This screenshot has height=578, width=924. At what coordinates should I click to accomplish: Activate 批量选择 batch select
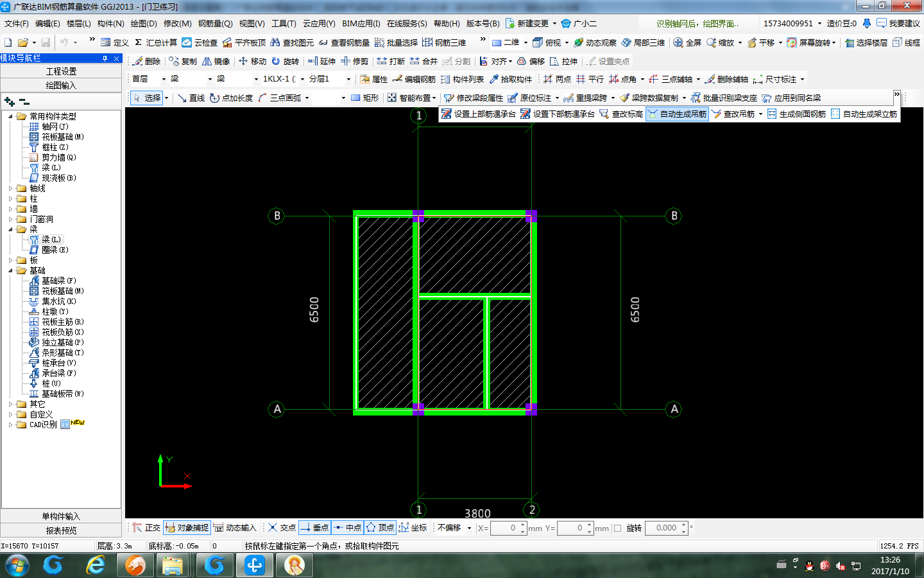point(396,42)
